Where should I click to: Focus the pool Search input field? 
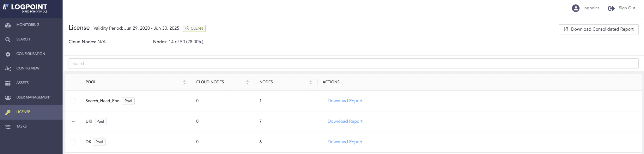(x=353, y=63)
